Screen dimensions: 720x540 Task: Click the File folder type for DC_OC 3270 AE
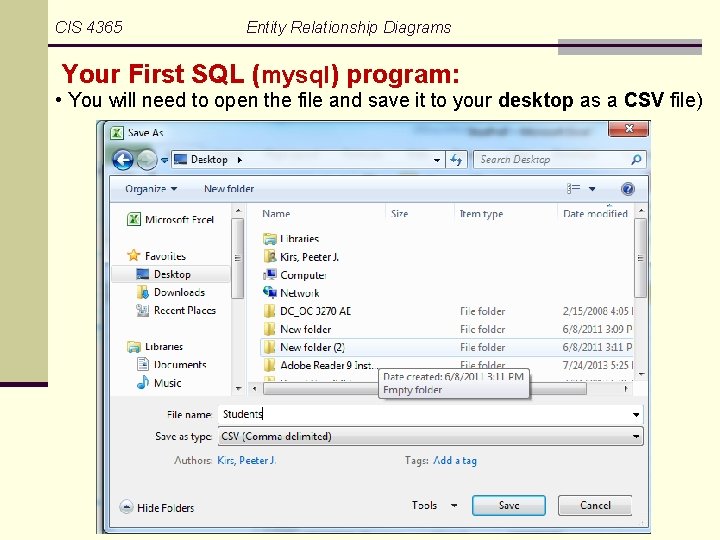pyautogui.click(x=483, y=311)
